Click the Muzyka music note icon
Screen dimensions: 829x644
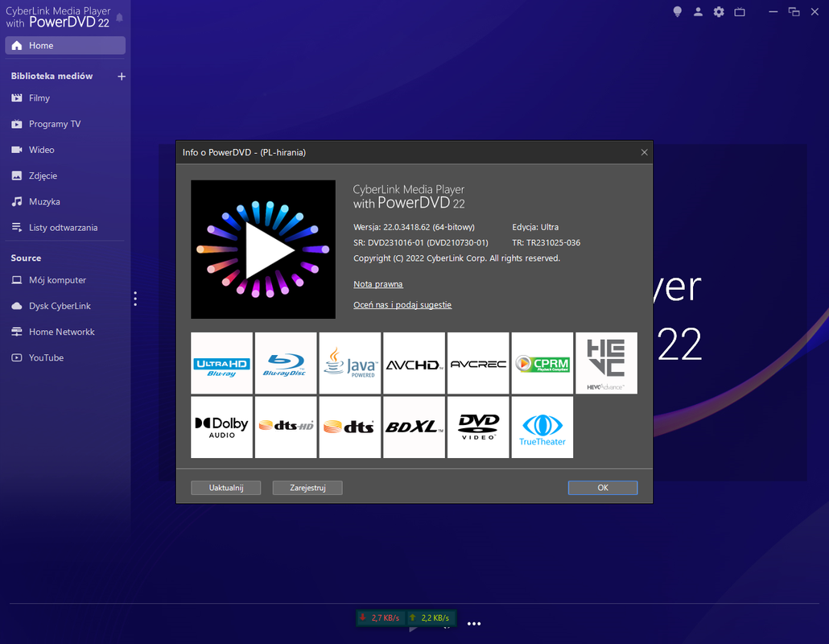17,201
